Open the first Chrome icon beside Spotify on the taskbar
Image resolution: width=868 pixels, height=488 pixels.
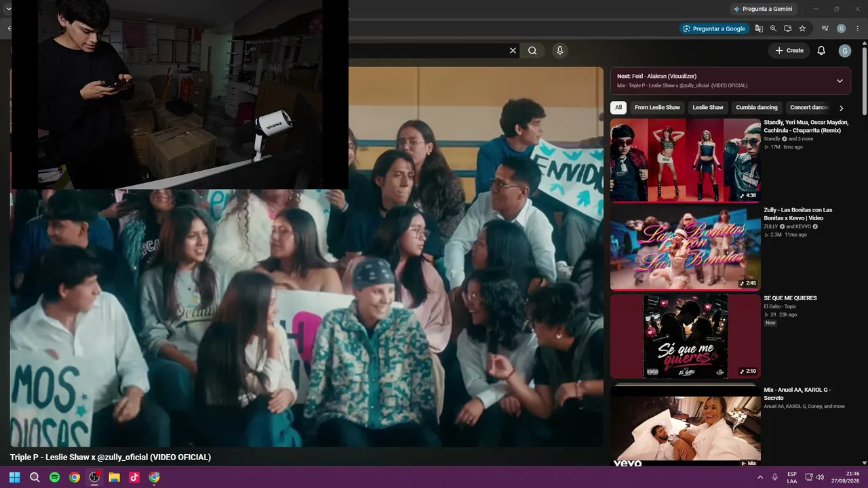point(75,477)
